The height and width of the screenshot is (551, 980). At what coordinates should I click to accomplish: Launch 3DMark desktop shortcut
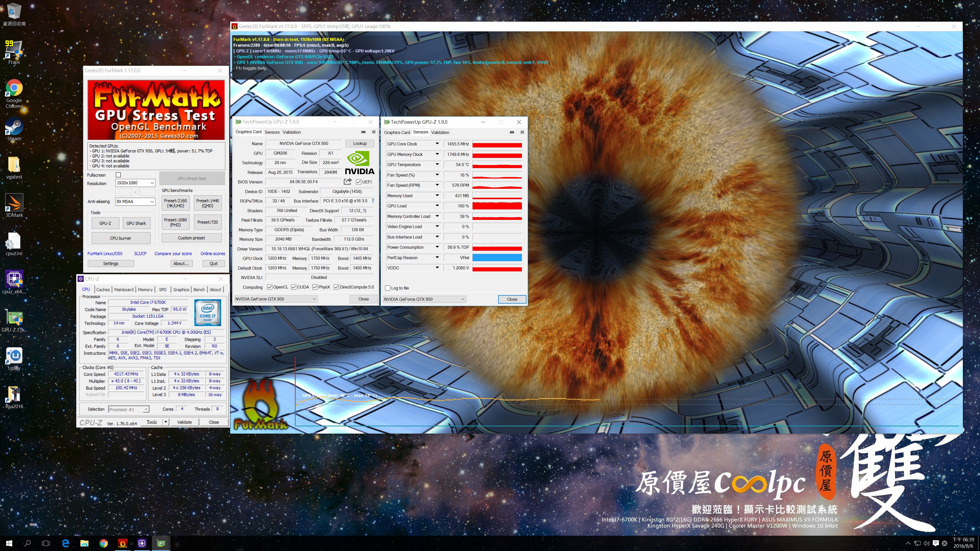[x=14, y=206]
